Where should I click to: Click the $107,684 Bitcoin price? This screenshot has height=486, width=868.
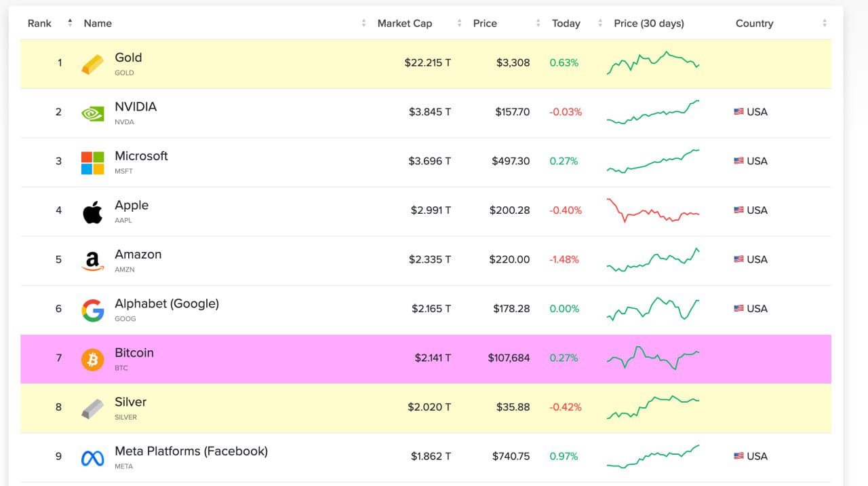pyautogui.click(x=509, y=358)
